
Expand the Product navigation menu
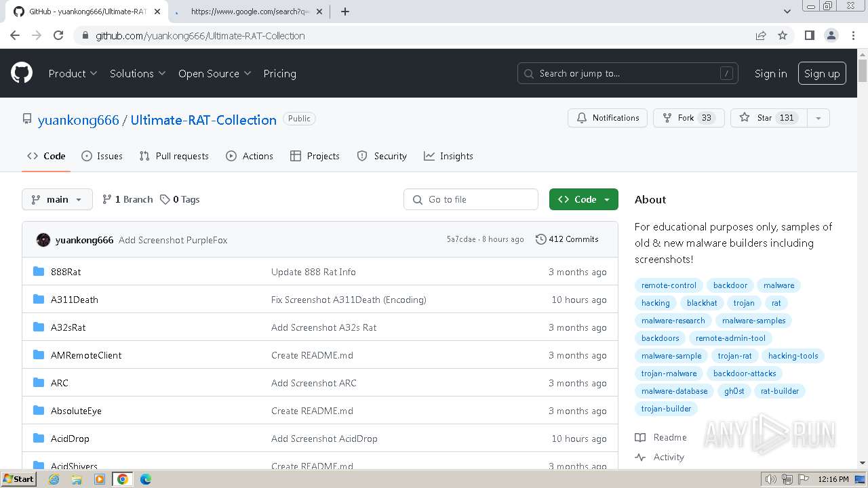pos(73,73)
